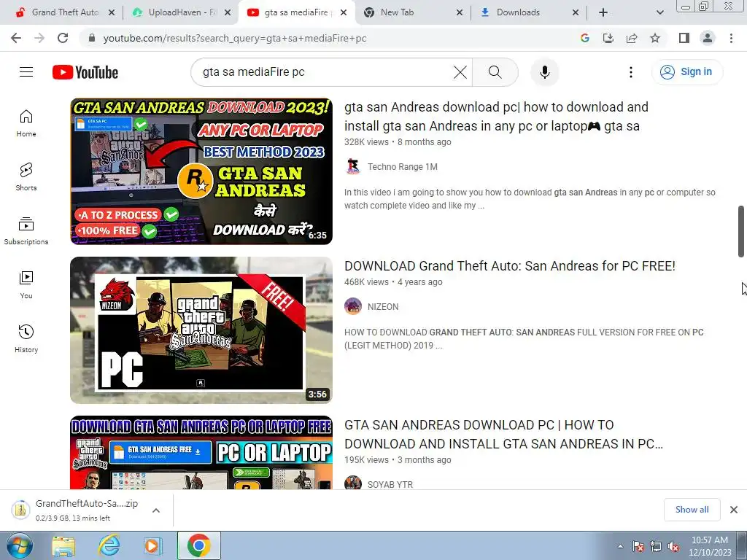Open SOYAB YTR channel avatar

[353, 483]
